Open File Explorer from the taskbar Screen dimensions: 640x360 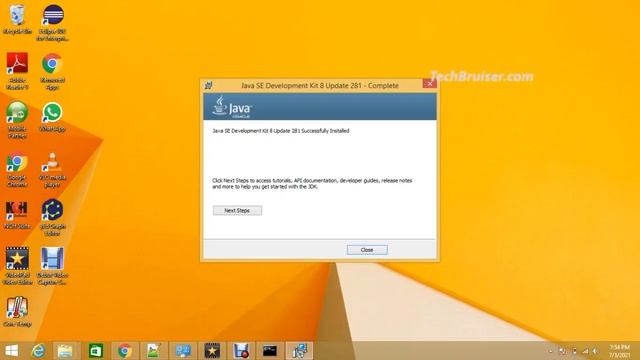pyautogui.click(x=65, y=351)
